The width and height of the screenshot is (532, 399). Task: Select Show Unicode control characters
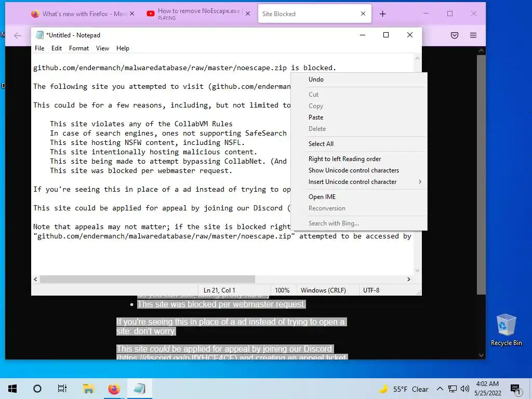click(359, 170)
